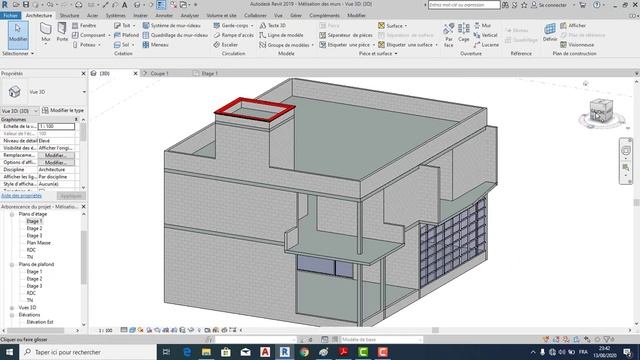Click Modifier button for Remplacements visibilité
640x360 pixels.
coord(56,156)
